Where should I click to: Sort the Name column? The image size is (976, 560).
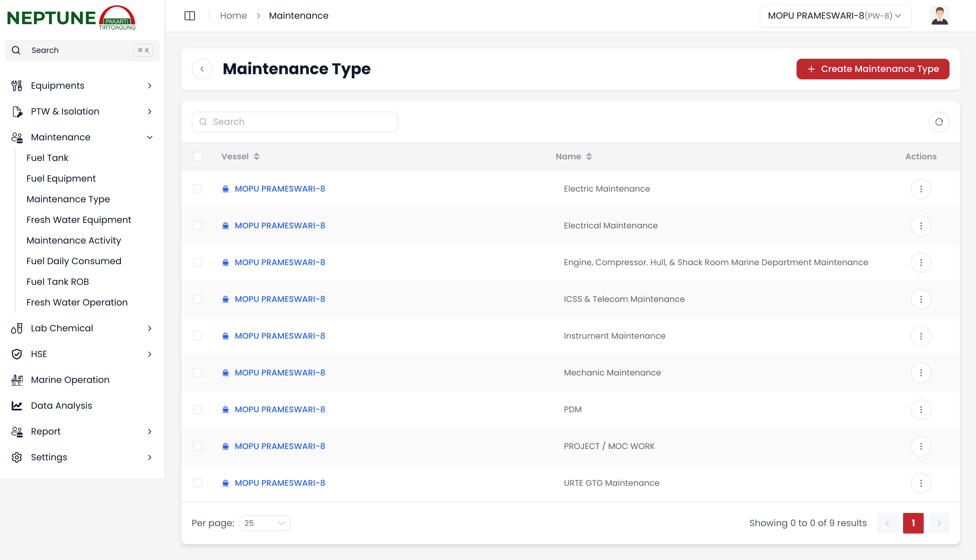click(589, 156)
